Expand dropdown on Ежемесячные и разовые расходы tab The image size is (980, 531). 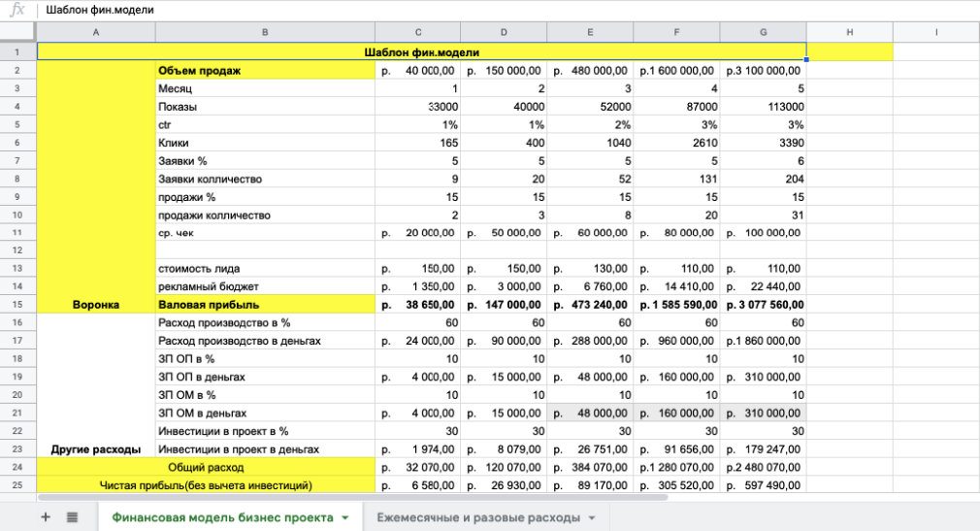pyautogui.click(x=592, y=517)
